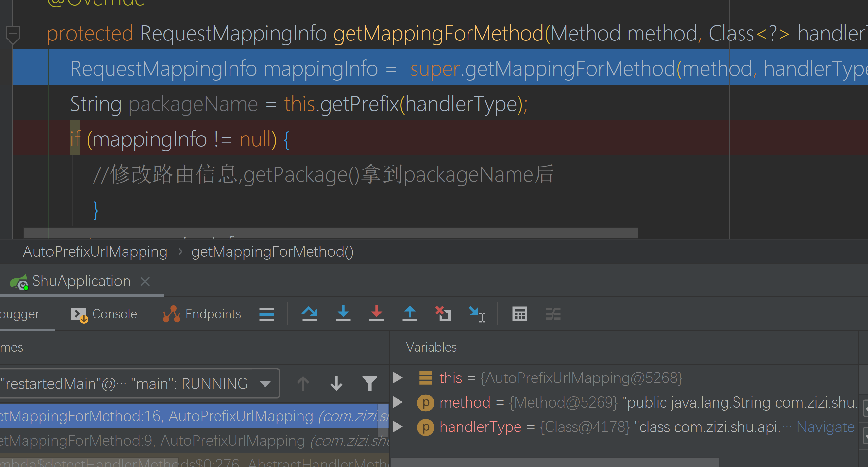Expand the 'method' variable node
Image resolution: width=868 pixels, height=467 pixels.
click(398, 402)
